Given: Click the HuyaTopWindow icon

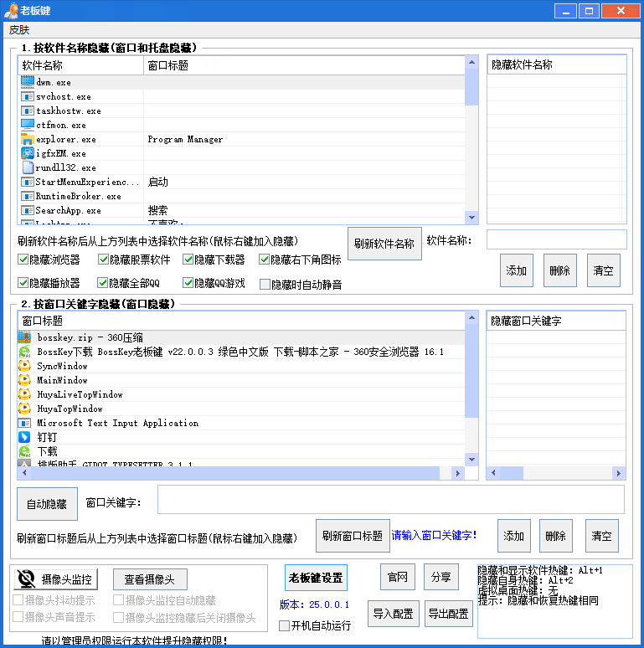Looking at the screenshot, I should [x=24, y=409].
